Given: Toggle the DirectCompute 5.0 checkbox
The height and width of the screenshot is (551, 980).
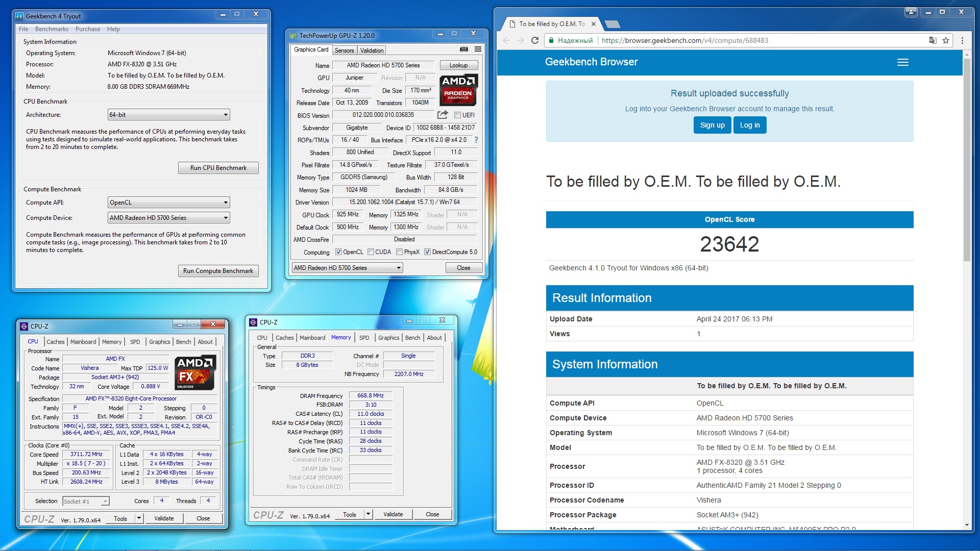Looking at the screenshot, I should [428, 252].
